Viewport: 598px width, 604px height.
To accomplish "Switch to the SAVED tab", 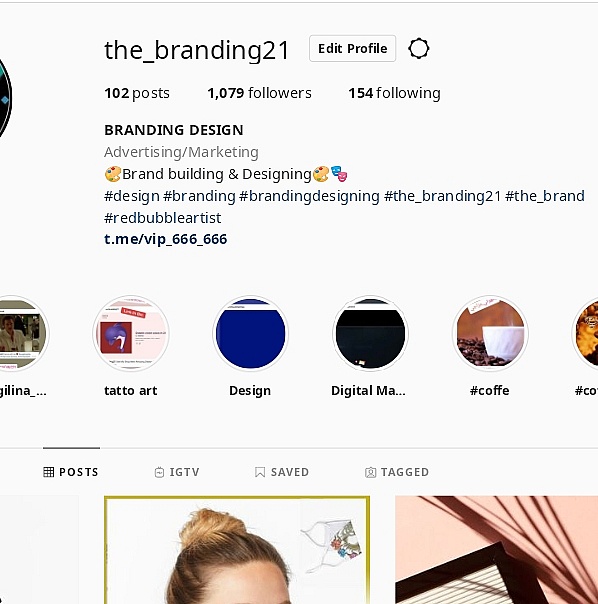I will click(282, 472).
